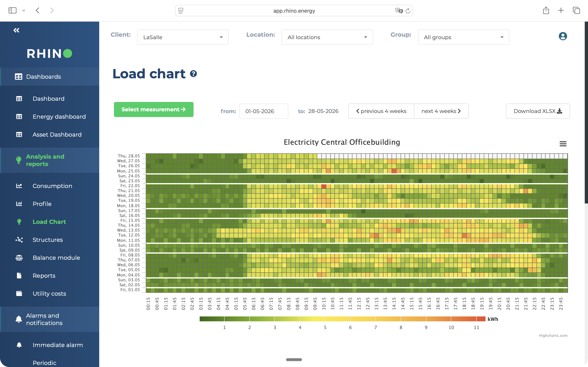Open the Client dropdown showing LaSalle
The width and height of the screenshot is (588, 367).
click(183, 37)
